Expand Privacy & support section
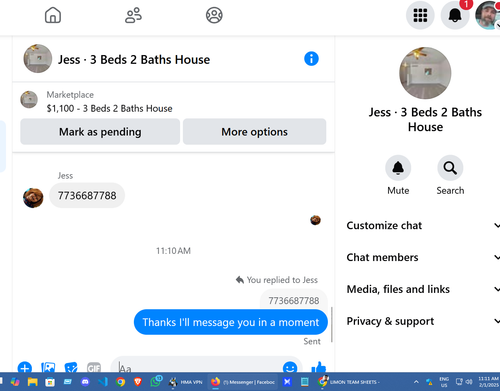Image resolution: width=500 pixels, height=391 pixels. tap(423, 321)
